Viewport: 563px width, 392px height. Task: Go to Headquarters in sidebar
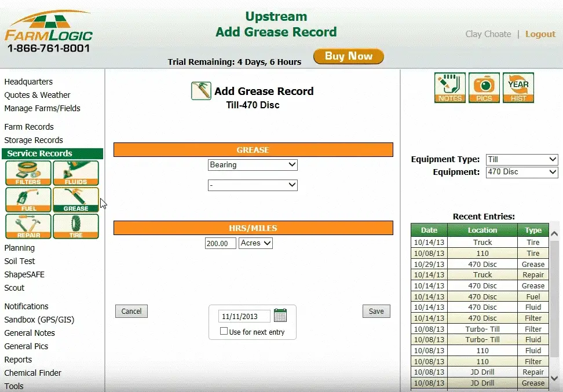click(x=28, y=82)
